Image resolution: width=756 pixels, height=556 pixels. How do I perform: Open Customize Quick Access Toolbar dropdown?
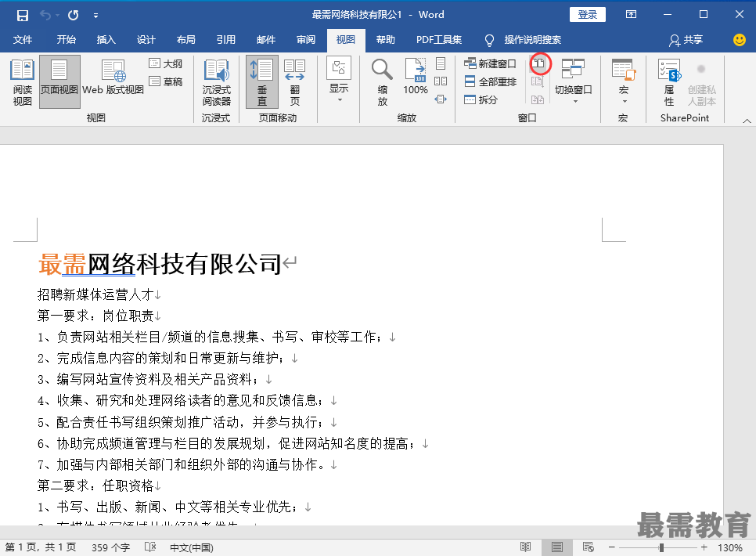click(95, 16)
